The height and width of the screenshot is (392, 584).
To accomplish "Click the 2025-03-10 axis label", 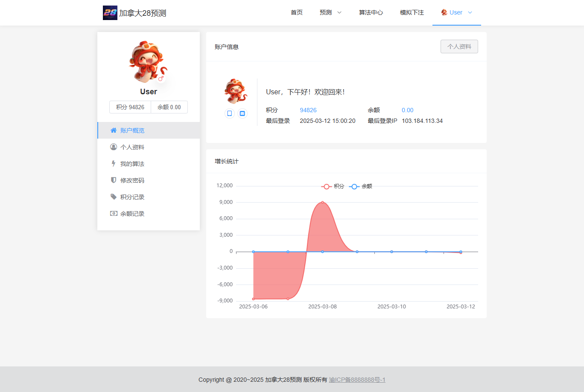I will (x=391, y=306).
